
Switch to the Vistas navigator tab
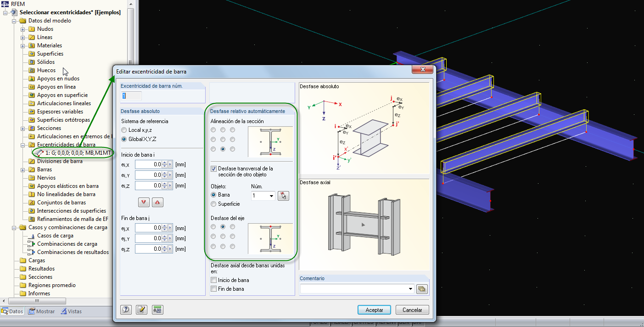(71, 311)
